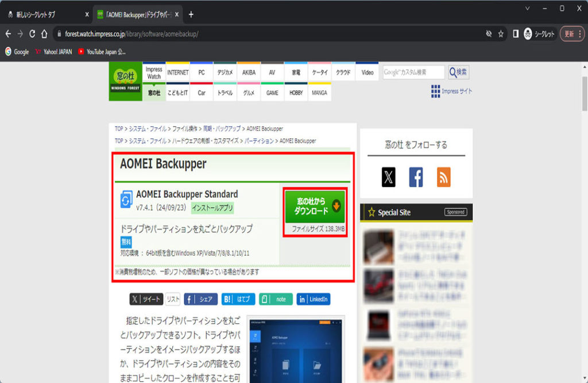
Task: Open the INTERNET navigation tab
Action: 177,73
